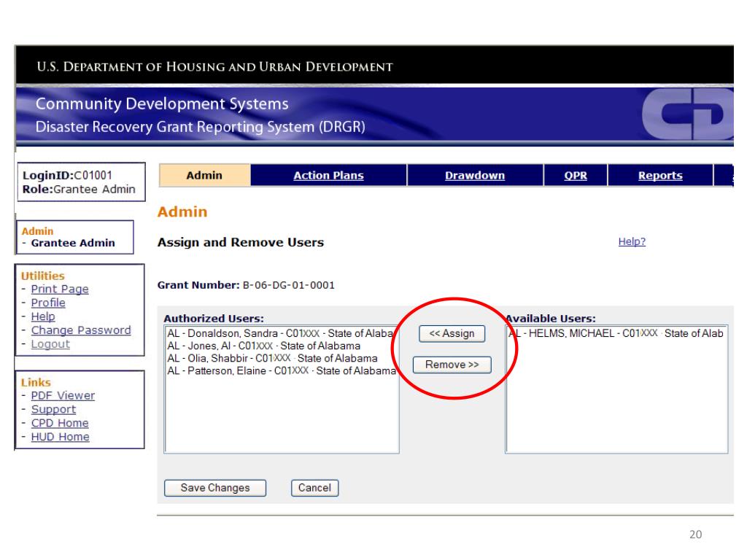This screenshot has width=747, height=560.
Task: Go to CPD Home link
Action: [x=60, y=423]
